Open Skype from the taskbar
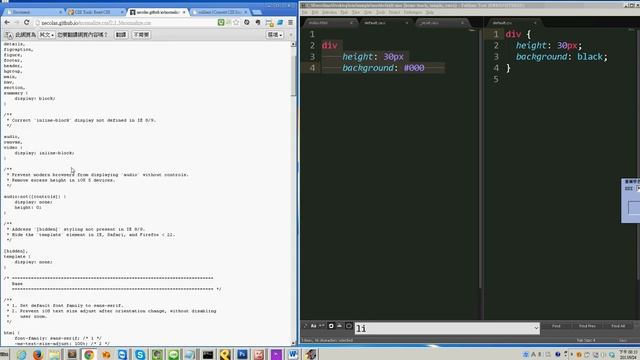This screenshot has width=640, height=360. [140, 354]
